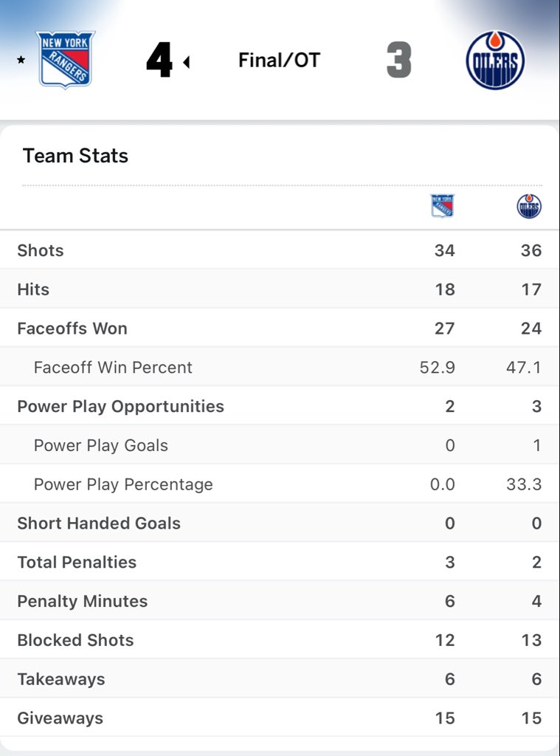Select the Shots stat row label
Viewport: 560px width, 756px height.
tap(41, 250)
